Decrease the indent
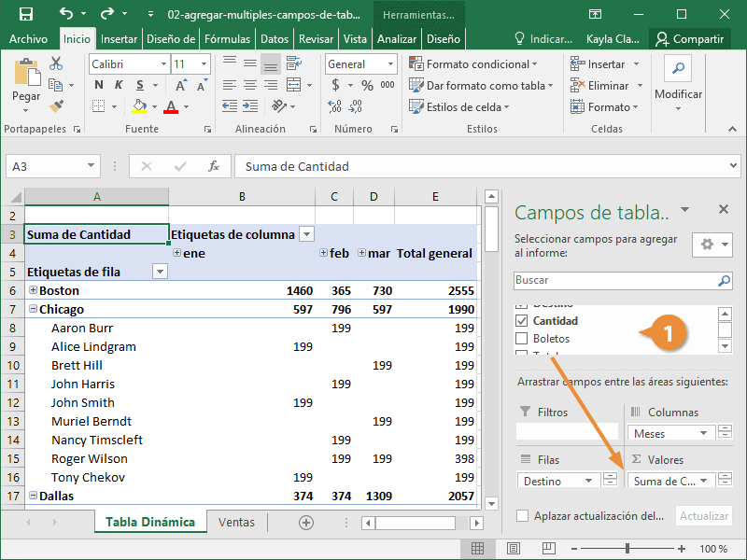747x560 pixels. coord(230,106)
